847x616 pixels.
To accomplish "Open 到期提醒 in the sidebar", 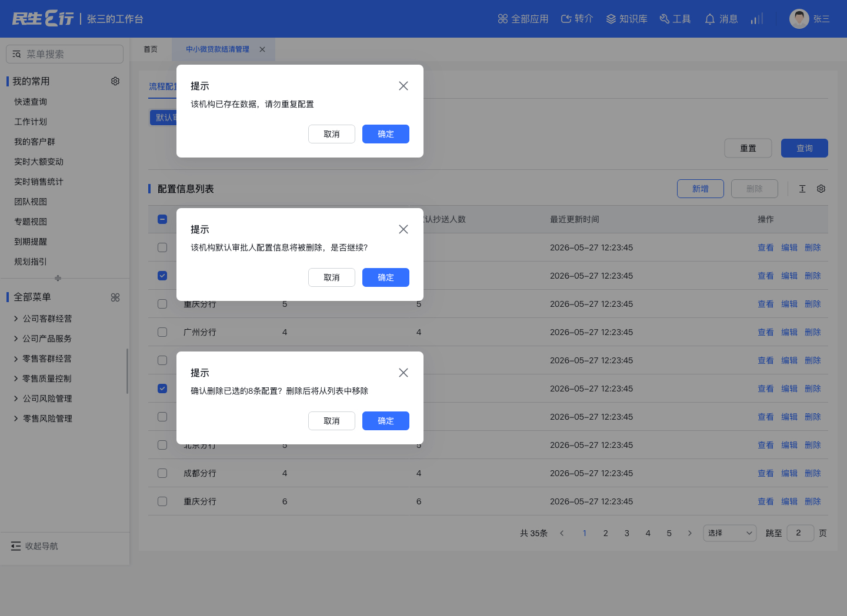I will click(x=31, y=242).
